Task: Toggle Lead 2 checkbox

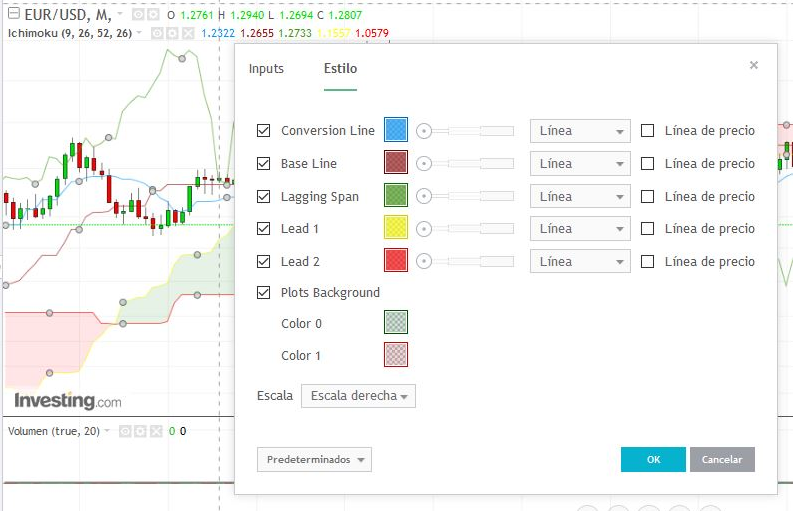Action: [263, 262]
